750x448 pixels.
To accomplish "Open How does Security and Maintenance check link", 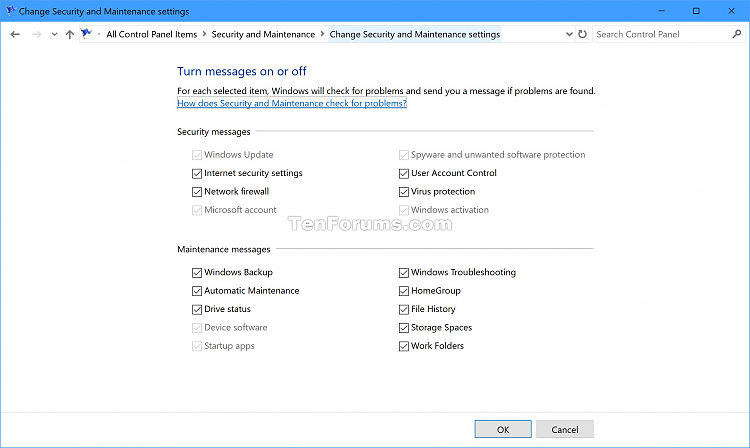I will (x=292, y=103).
